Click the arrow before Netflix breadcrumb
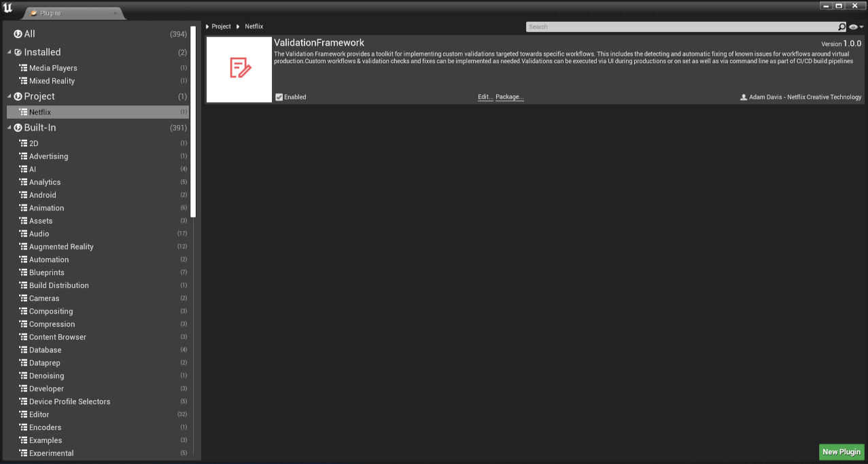Screen dimensions: 868x464 point(239,26)
